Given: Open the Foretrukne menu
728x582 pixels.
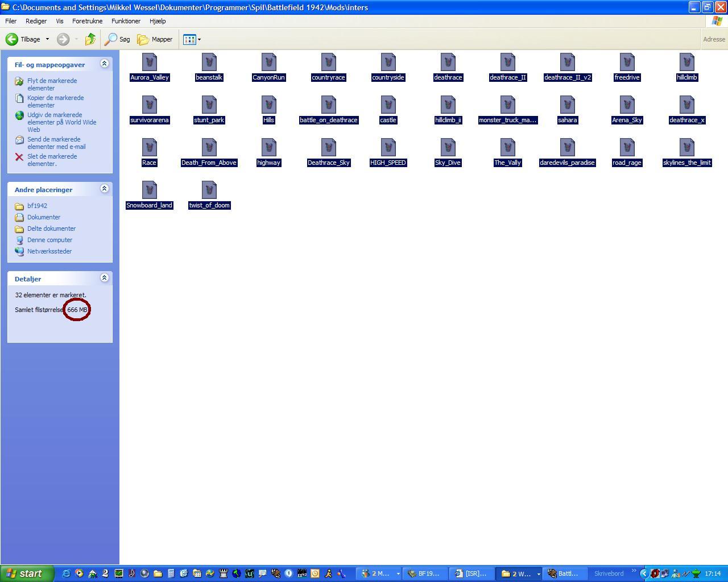Looking at the screenshot, I should [x=87, y=21].
